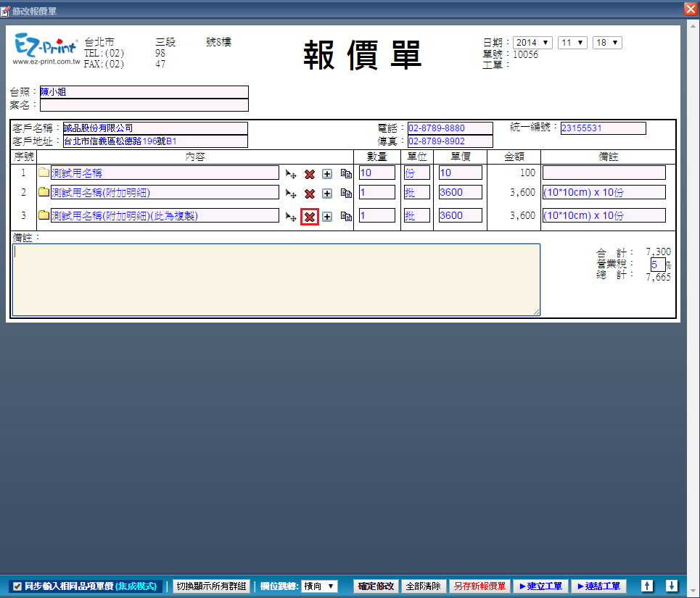Open the month dropdown showing 11
The image size is (700, 598).
[572, 43]
